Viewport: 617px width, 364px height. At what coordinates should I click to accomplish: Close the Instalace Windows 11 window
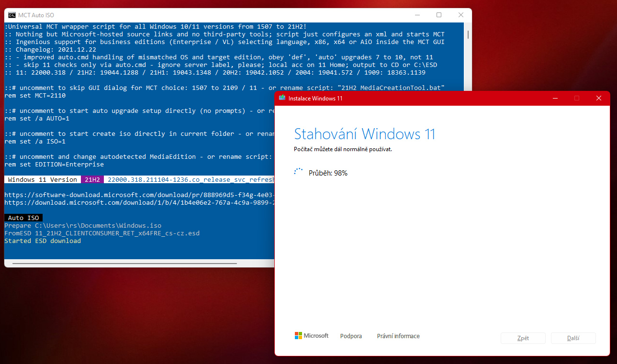pos(599,98)
